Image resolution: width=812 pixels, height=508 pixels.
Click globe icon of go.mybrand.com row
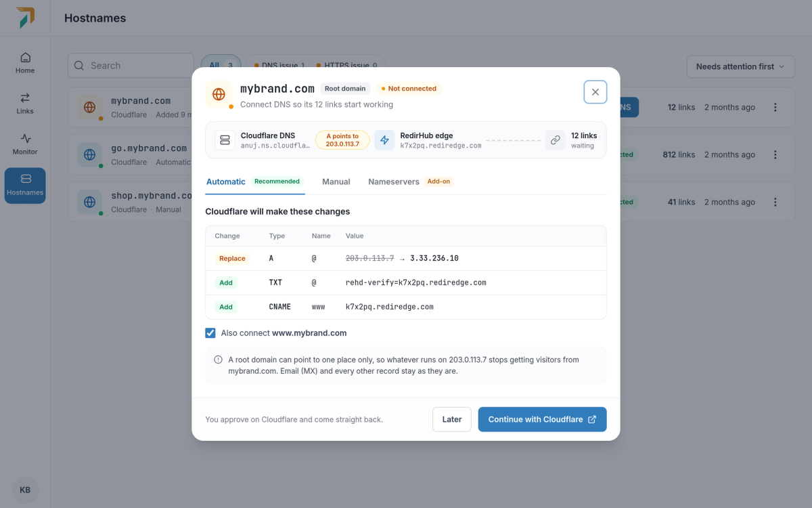pos(89,154)
